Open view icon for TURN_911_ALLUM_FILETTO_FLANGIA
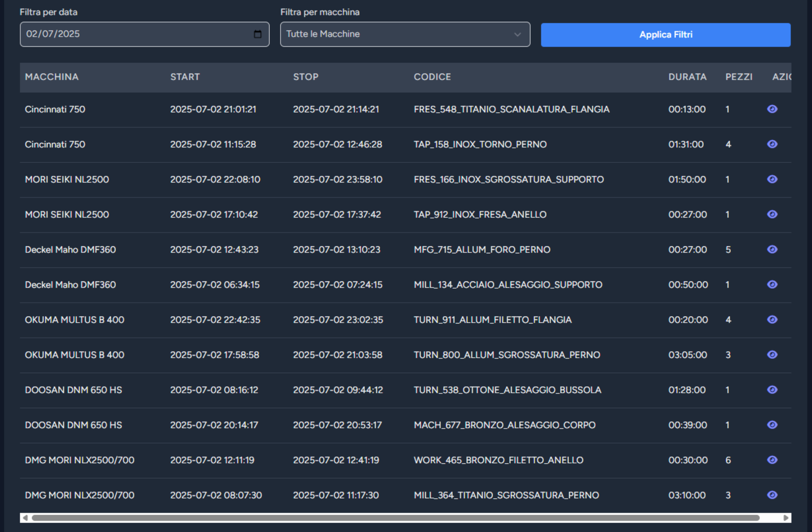The image size is (812, 532). 772,320
